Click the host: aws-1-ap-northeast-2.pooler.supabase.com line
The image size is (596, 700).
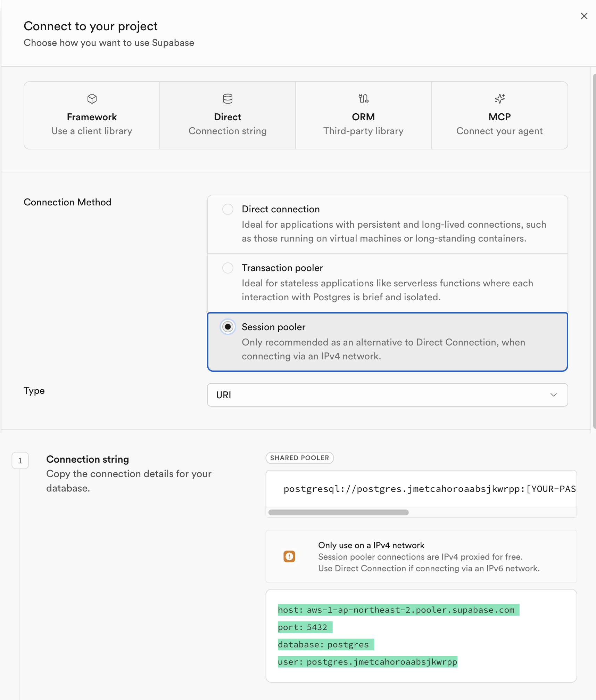[x=398, y=610]
